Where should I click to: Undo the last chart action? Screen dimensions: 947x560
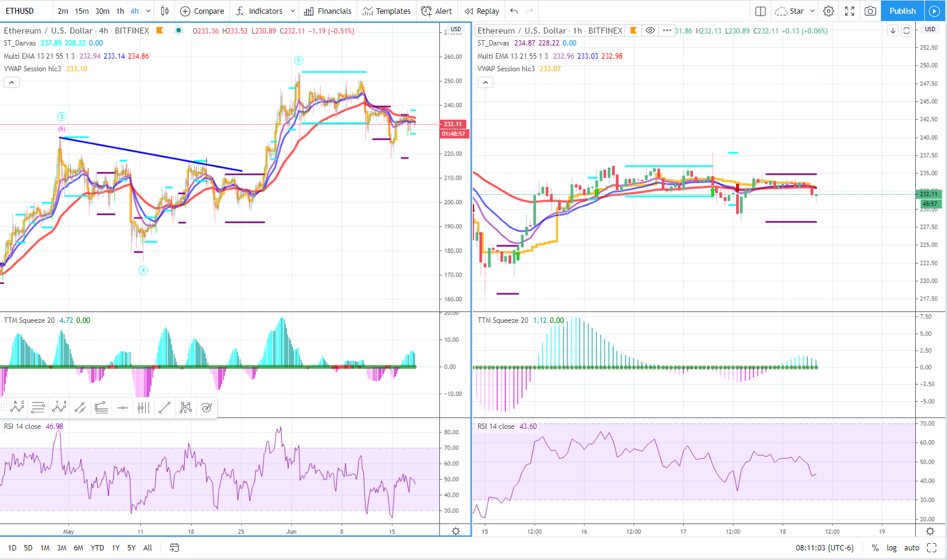tap(514, 11)
